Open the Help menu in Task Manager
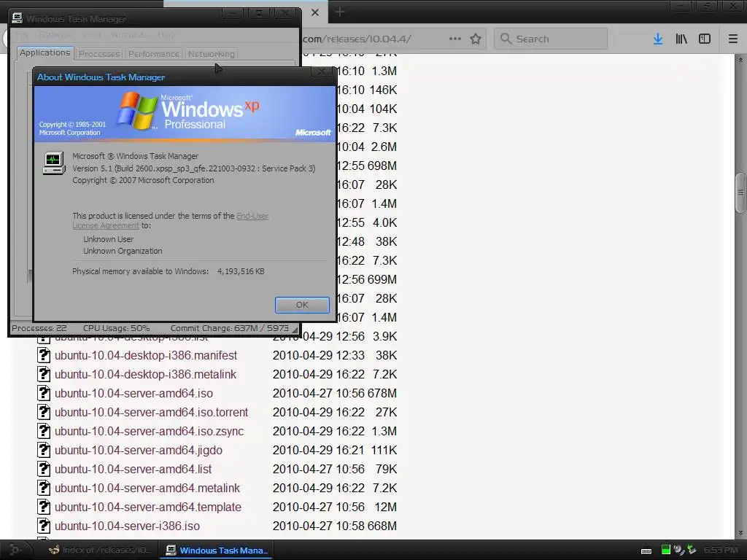Screen dimensions: 747x560 tap(166, 35)
